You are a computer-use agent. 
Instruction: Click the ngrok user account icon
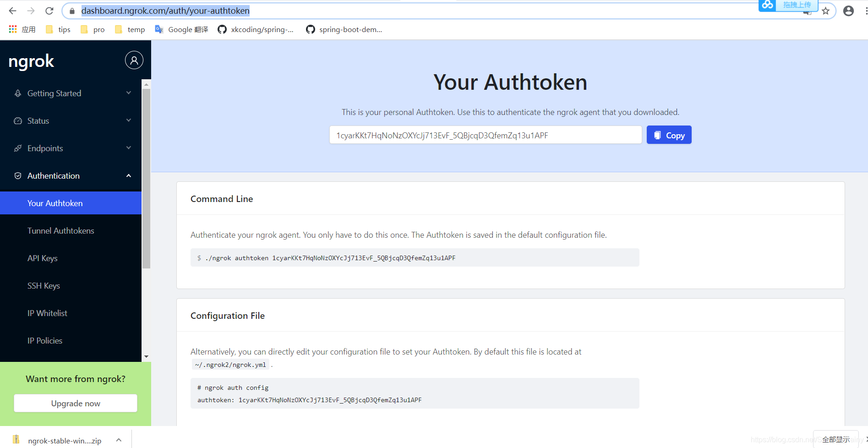(x=134, y=60)
